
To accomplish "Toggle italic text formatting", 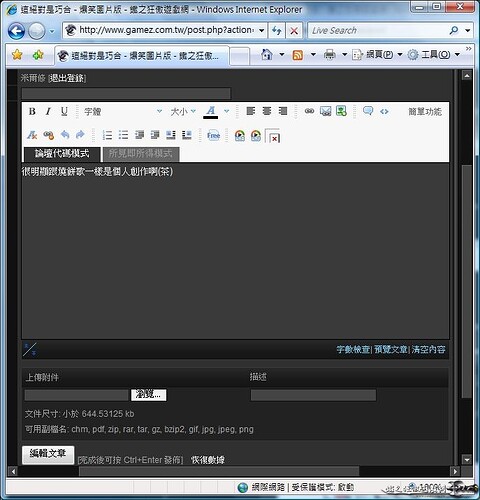I will tap(48, 111).
